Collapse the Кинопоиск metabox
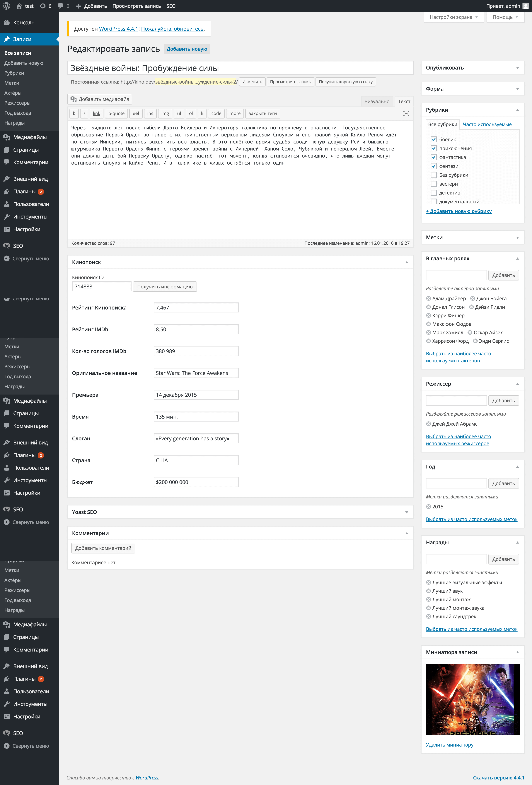Image resolution: width=532 pixels, height=785 pixels. pyautogui.click(x=406, y=263)
